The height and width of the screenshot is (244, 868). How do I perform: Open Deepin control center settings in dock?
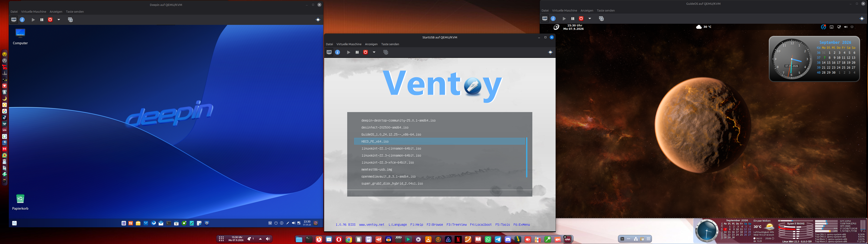207,223
